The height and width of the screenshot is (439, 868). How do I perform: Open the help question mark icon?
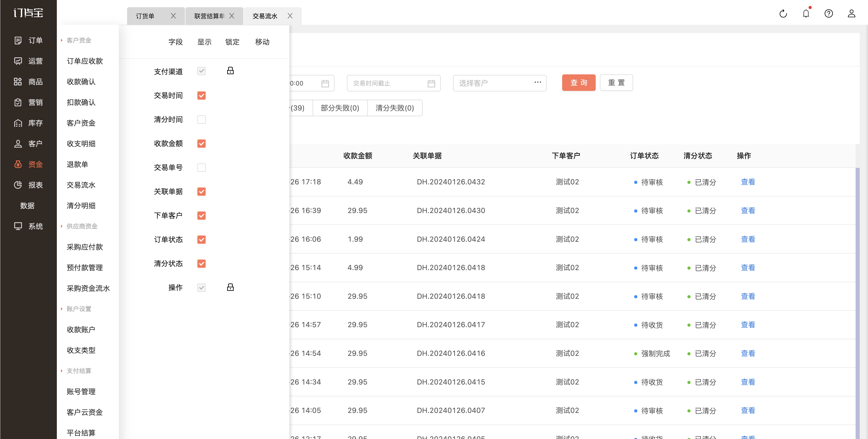click(828, 13)
